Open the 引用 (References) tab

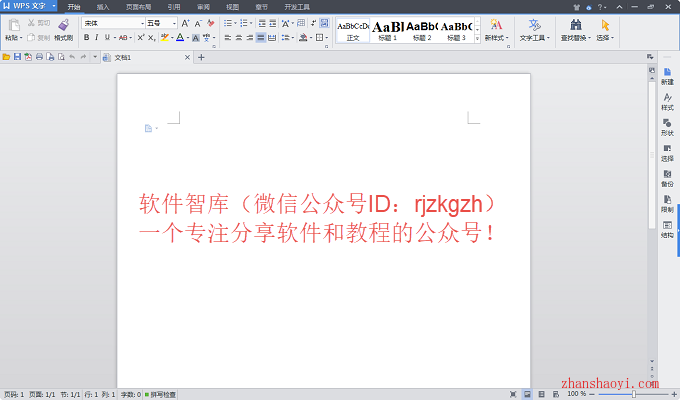pyautogui.click(x=174, y=7)
